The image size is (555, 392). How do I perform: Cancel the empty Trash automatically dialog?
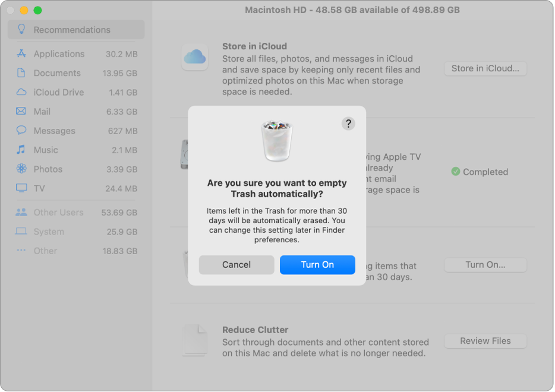[x=236, y=265]
